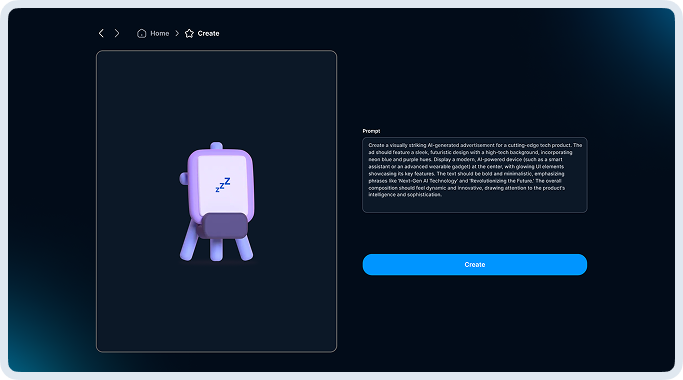
Task: Click the Home house icon
Action: click(x=142, y=34)
